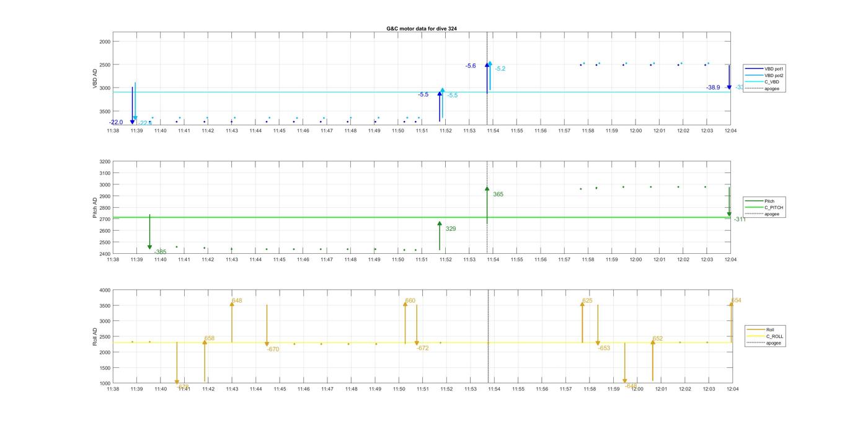This screenshot has width=868, height=430.
Task: Click the "Roll AD" y-axis label
Action: (95, 337)
